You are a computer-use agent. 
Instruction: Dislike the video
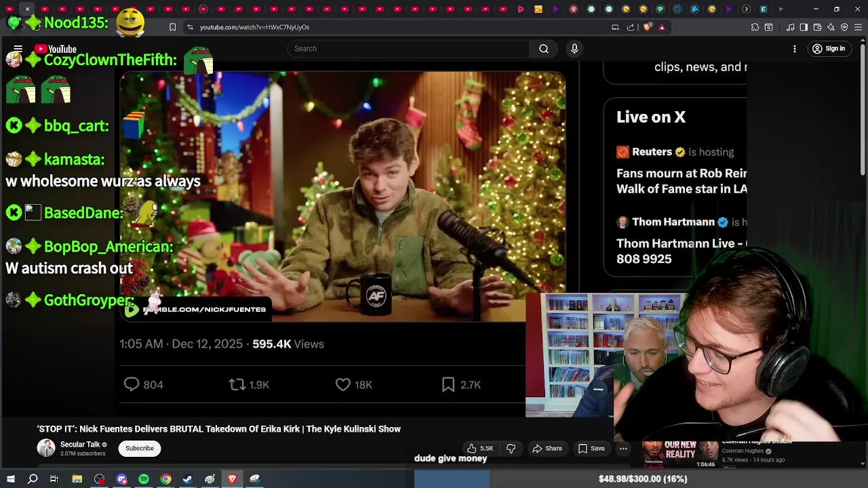coord(511,449)
